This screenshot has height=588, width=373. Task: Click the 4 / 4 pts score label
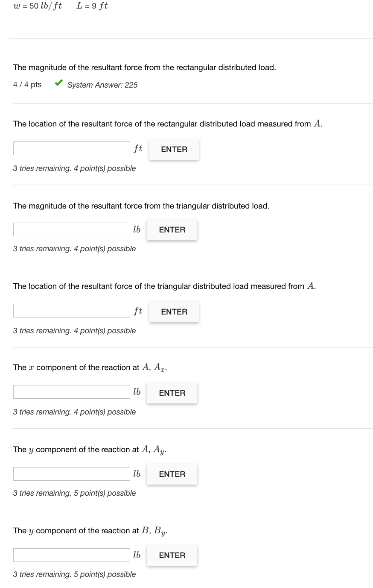(x=27, y=85)
